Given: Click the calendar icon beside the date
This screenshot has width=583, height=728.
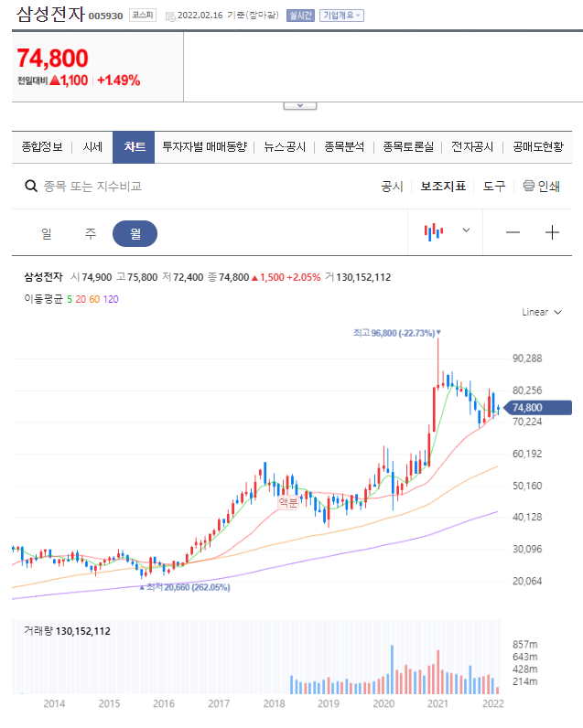Looking at the screenshot, I should coord(170,16).
